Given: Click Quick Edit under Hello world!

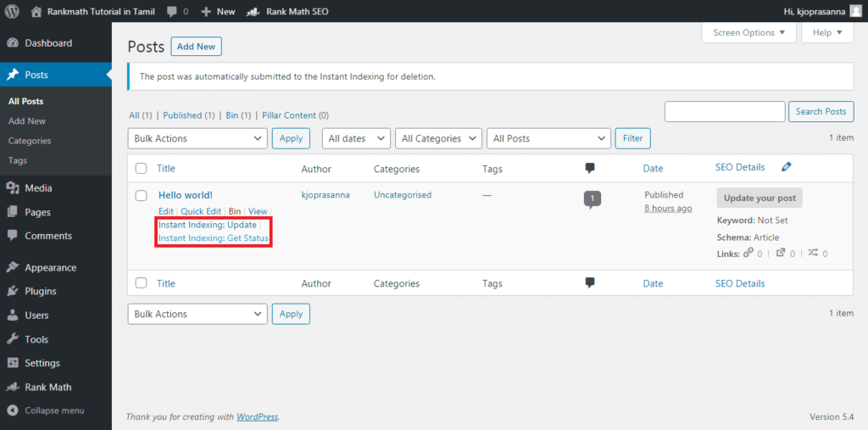Looking at the screenshot, I should [201, 211].
